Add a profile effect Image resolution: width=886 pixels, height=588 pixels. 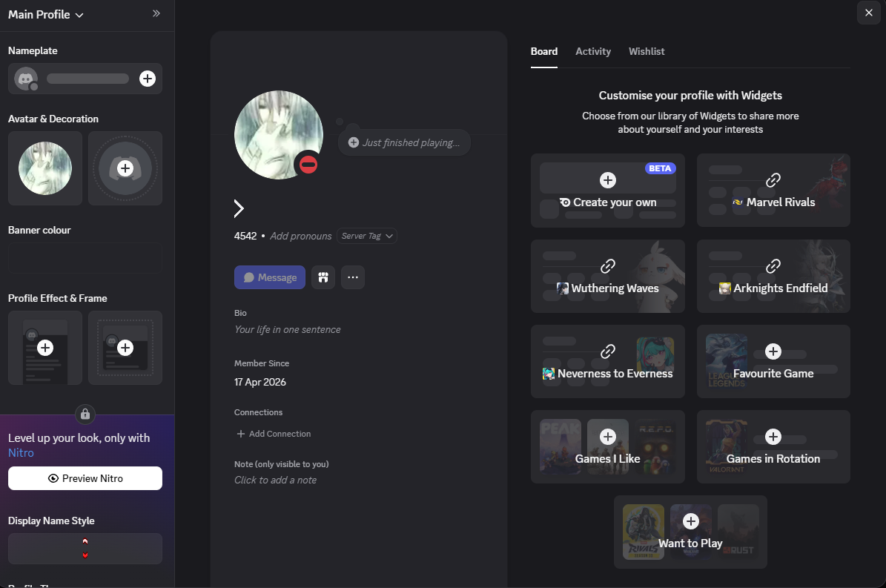coord(45,347)
